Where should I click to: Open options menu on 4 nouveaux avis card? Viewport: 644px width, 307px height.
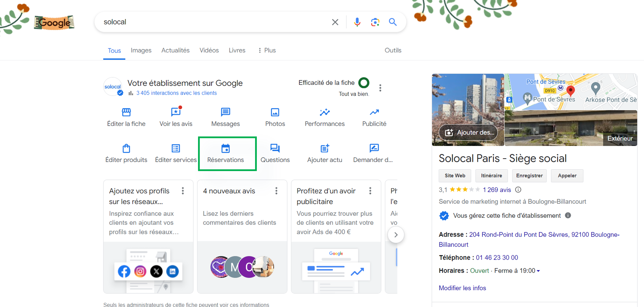tap(276, 191)
